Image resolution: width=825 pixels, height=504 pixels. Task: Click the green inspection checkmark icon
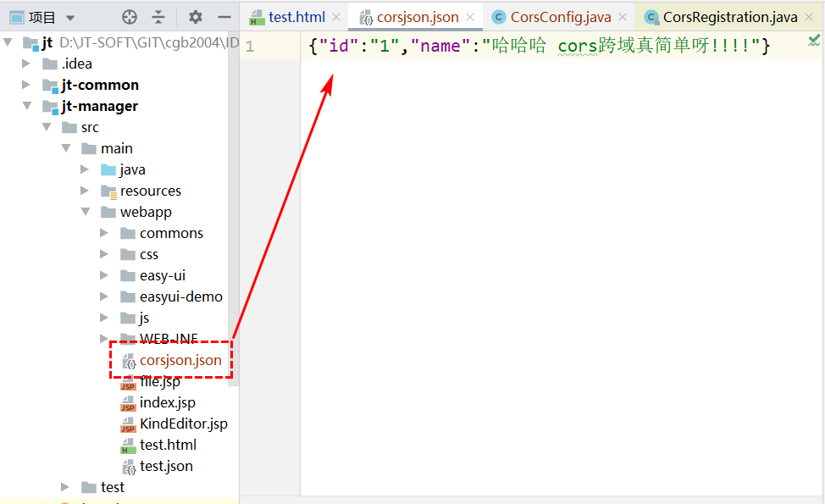[x=814, y=41]
